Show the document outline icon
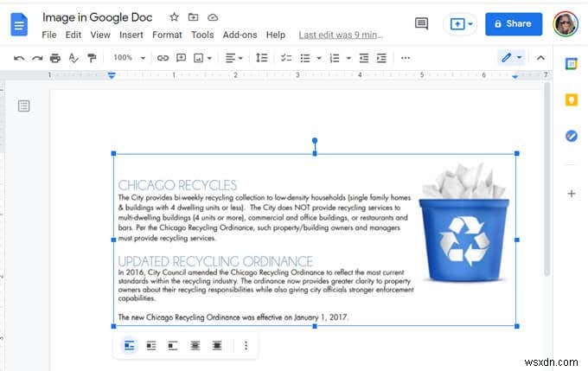588x371 pixels. (23, 106)
